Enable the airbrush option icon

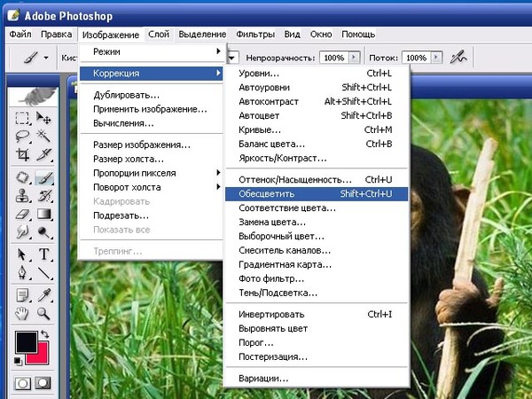tap(458, 58)
